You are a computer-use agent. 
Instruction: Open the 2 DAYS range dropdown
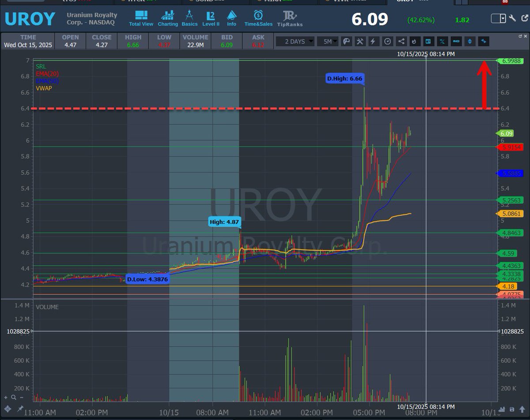pos(295,41)
